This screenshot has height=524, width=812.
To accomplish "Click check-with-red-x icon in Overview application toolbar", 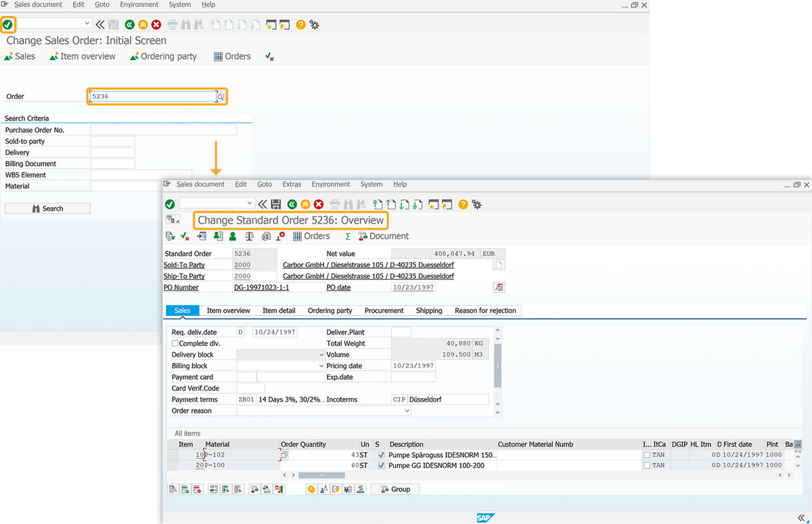I will (x=185, y=236).
